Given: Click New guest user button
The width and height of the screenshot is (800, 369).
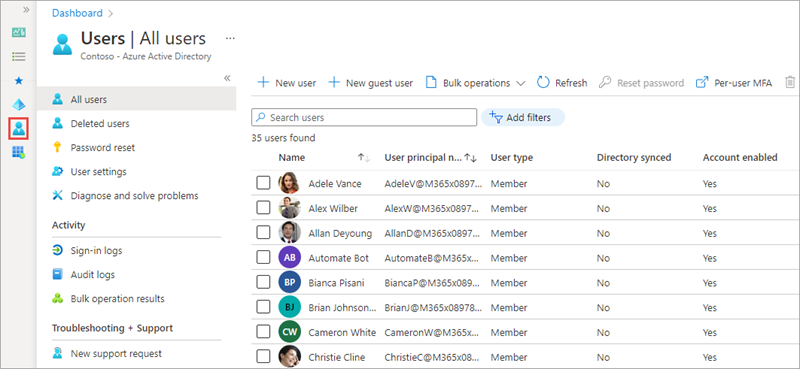Looking at the screenshot, I should [370, 83].
